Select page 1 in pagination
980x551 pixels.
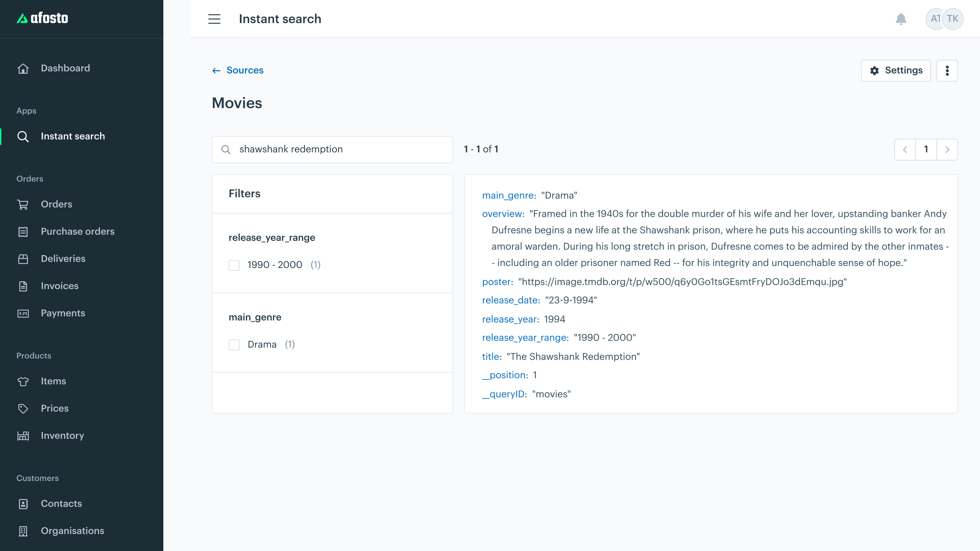coord(926,149)
